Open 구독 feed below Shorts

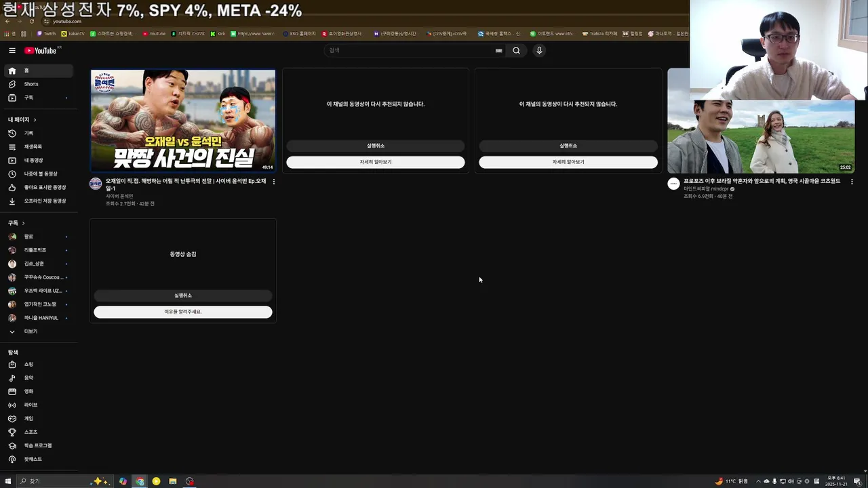pos(39,98)
